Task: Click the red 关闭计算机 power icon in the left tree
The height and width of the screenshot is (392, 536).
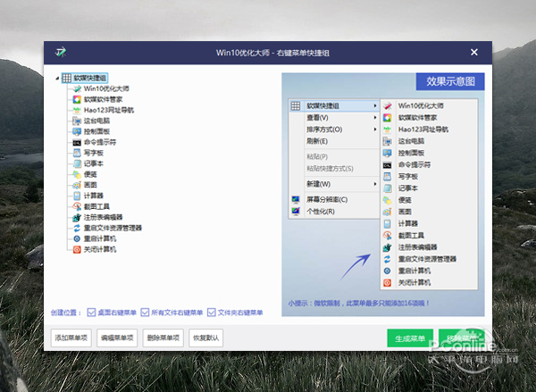Action: pyautogui.click(x=77, y=249)
